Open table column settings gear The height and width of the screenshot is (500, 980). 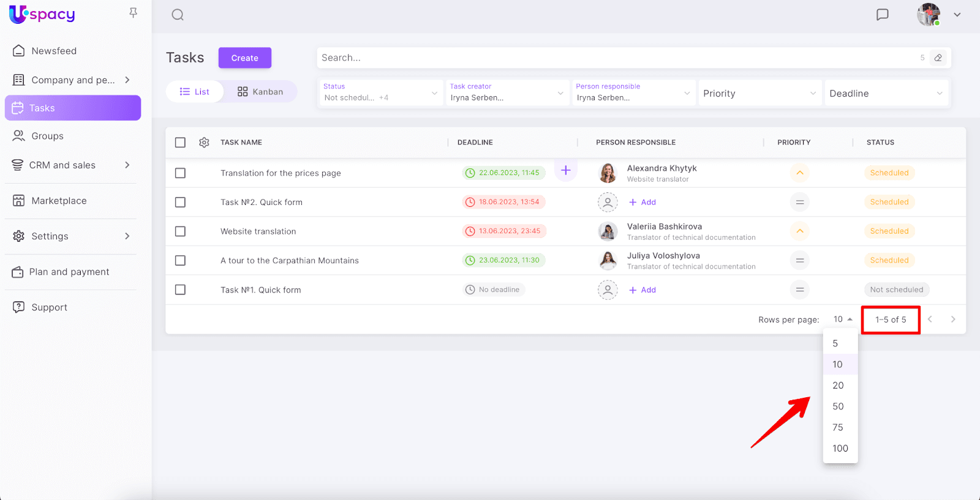(x=204, y=143)
